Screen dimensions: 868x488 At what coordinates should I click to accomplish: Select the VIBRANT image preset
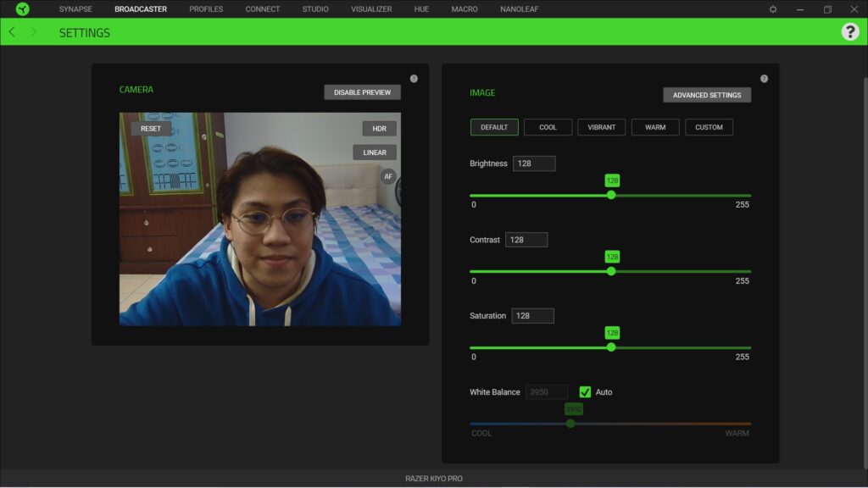pos(602,126)
